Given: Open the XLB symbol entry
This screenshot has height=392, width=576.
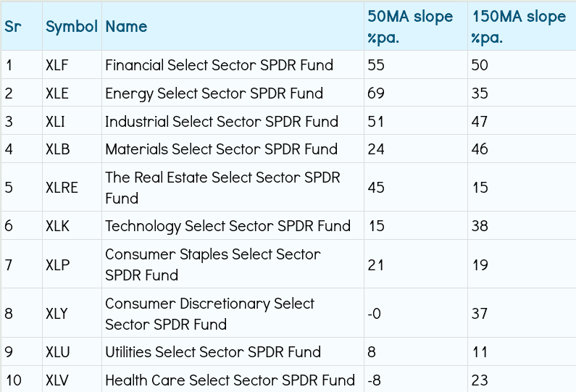Looking at the screenshot, I should click(x=57, y=149).
